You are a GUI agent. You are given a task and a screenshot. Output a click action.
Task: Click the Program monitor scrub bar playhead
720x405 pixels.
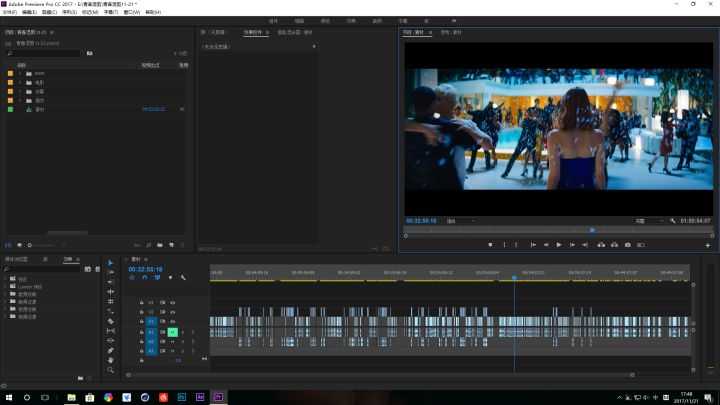pos(592,230)
